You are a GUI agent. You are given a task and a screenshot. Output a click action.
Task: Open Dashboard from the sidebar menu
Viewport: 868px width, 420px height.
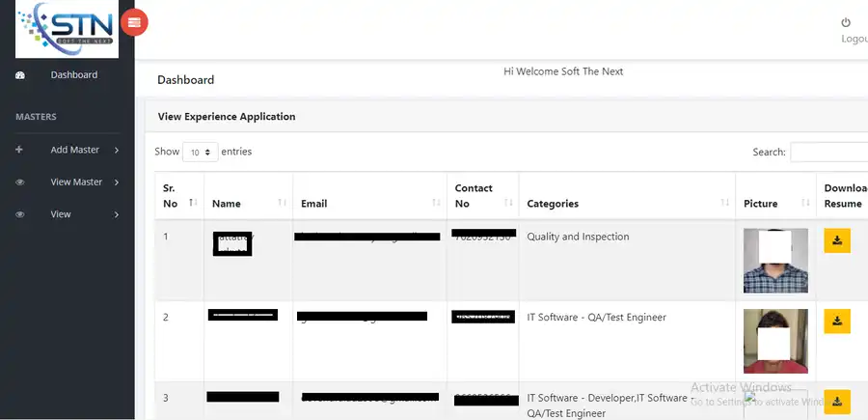(73, 75)
